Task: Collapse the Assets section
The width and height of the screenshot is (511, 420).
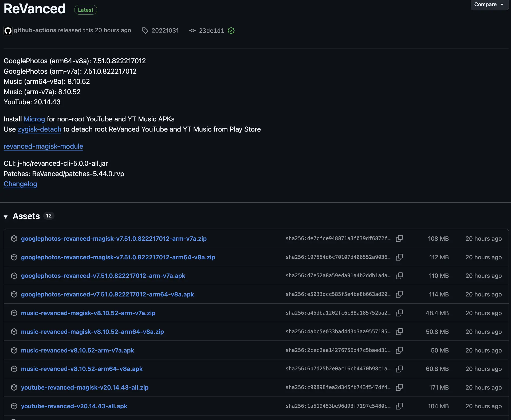Action: point(6,216)
